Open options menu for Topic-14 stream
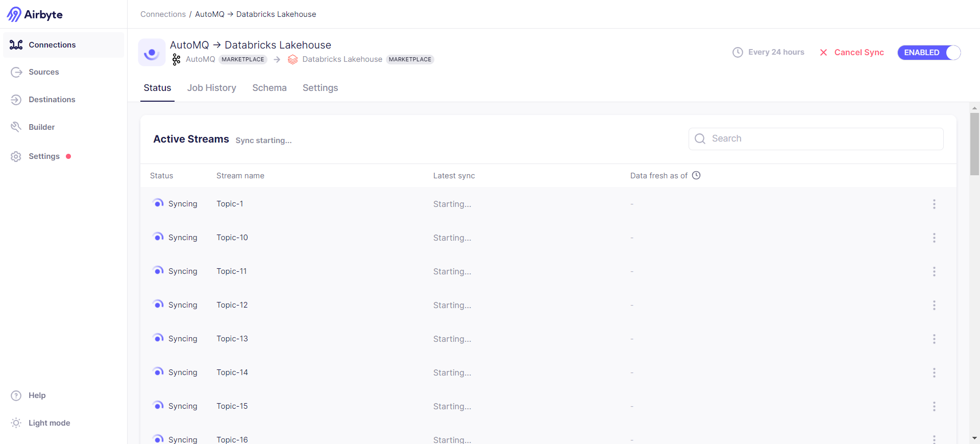The width and height of the screenshot is (980, 444). pos(934,372)
